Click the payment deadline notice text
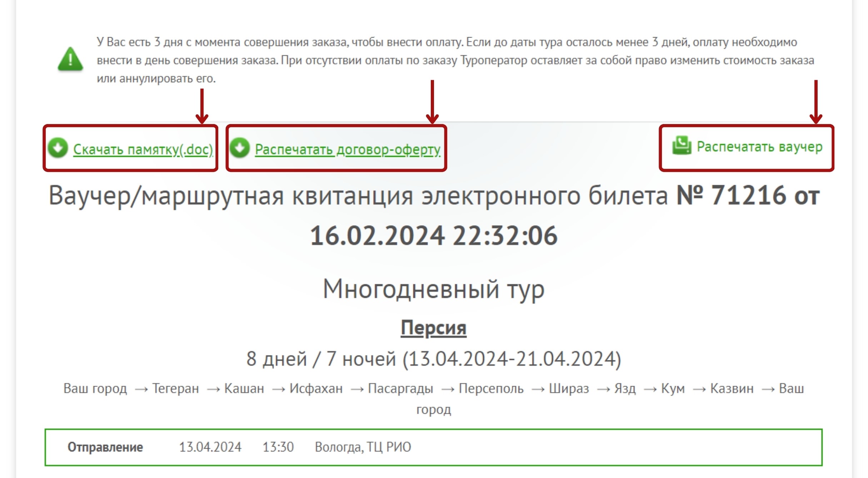This screenshot has height=478, width=868. point(447,60)
